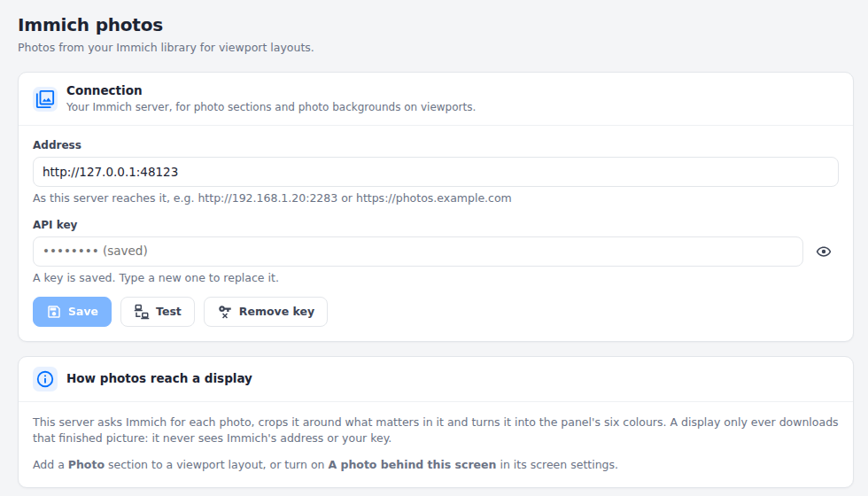Click the info icon beside How photos reach a display

click(x=45, y=379)
